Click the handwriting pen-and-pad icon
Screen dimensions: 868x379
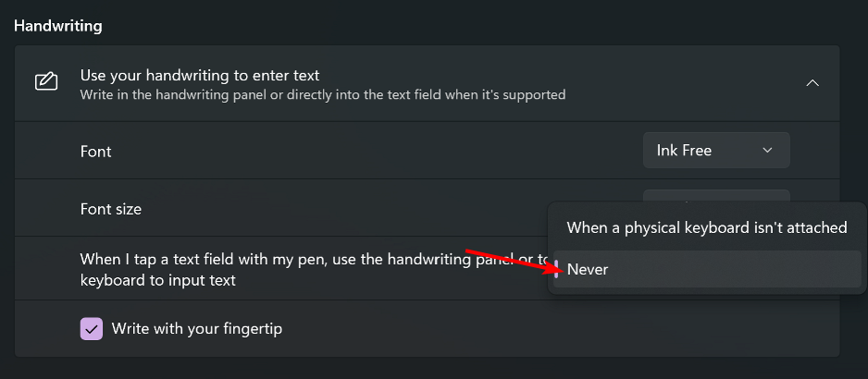coord(46,83)
